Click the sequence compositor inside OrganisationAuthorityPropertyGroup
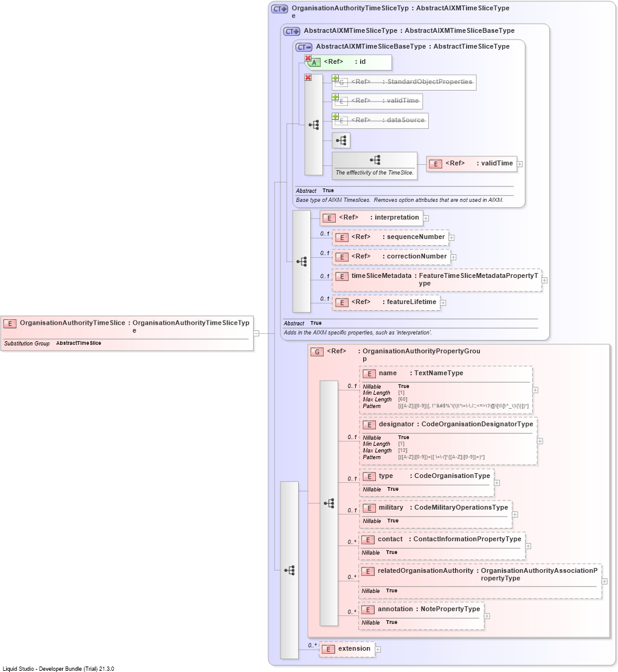The width and height of the screenshot is (618, 672). (x=328, y=503)
